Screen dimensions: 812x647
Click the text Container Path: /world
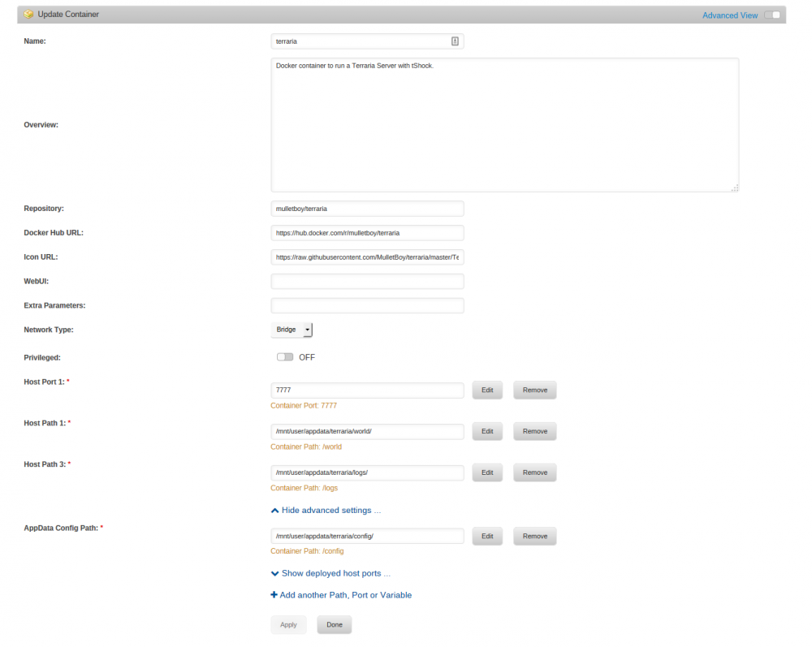[306, 446]
